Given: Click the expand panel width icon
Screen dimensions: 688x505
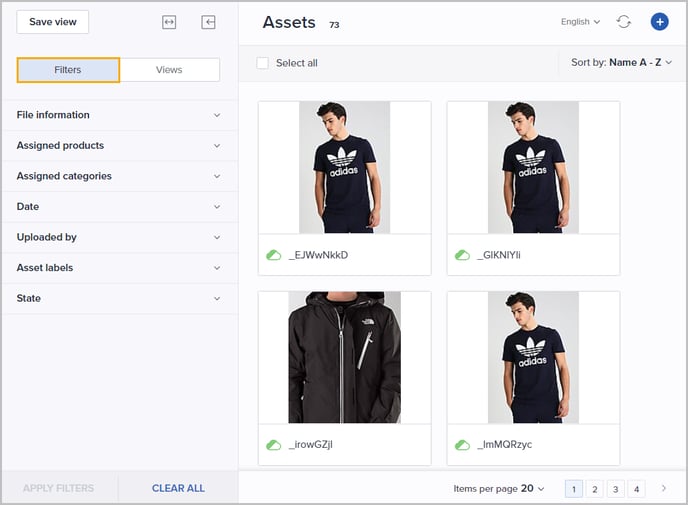Looking at the screenshot, I should [x=169, y=22].
